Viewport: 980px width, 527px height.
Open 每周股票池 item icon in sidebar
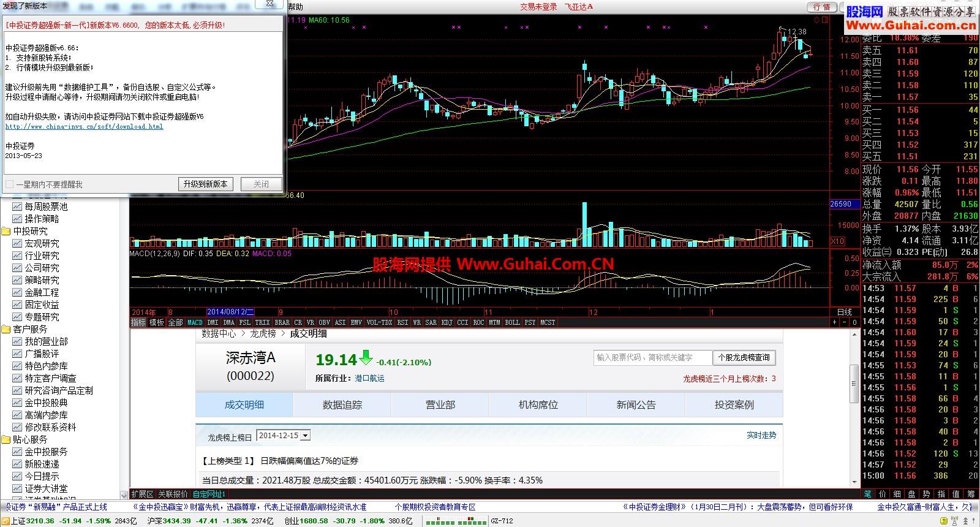point(17,207)
